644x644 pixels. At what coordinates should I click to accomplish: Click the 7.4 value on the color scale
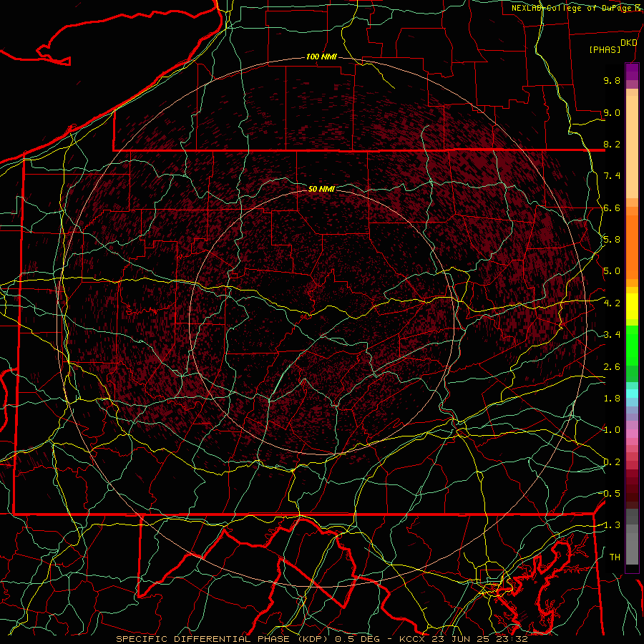coord(612,176)
